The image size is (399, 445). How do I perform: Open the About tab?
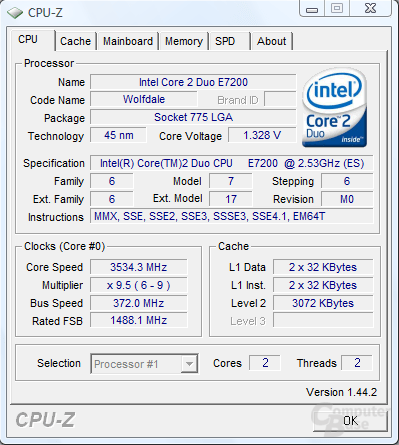(271, 41)
